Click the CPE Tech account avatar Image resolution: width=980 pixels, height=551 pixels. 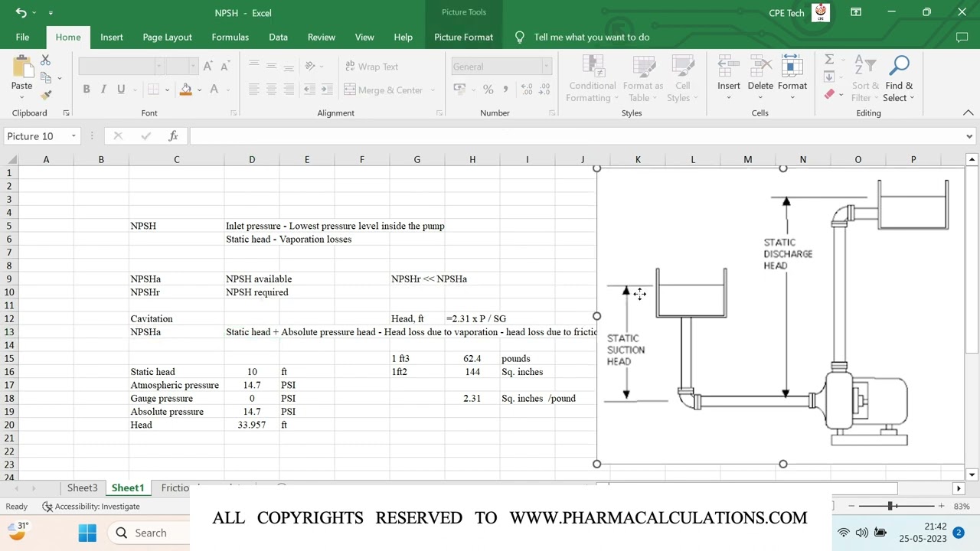click(x=821, y=12)
